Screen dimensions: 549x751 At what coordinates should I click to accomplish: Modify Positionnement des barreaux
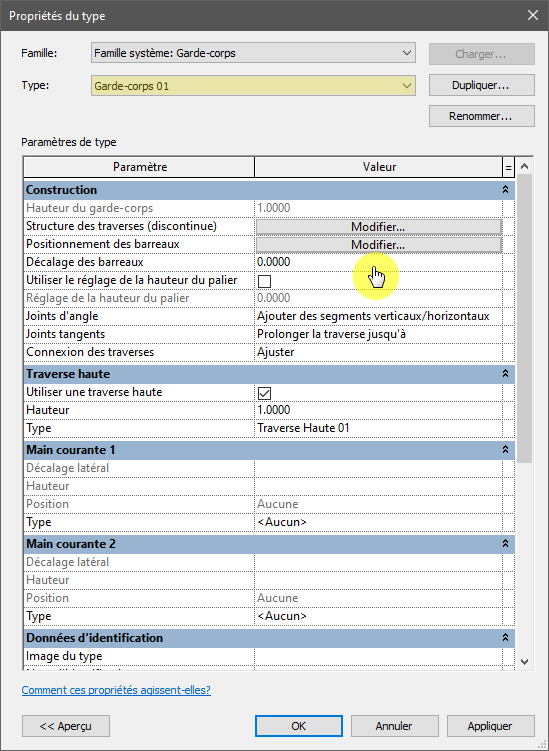378,245
